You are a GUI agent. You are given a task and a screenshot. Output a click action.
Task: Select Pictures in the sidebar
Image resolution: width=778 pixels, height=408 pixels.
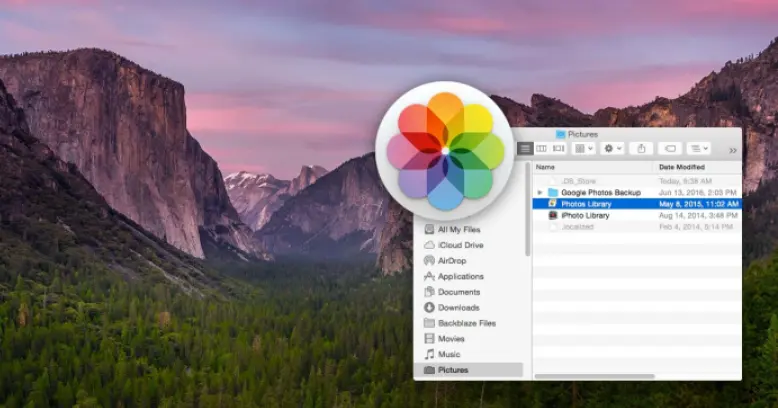point(468,370)
